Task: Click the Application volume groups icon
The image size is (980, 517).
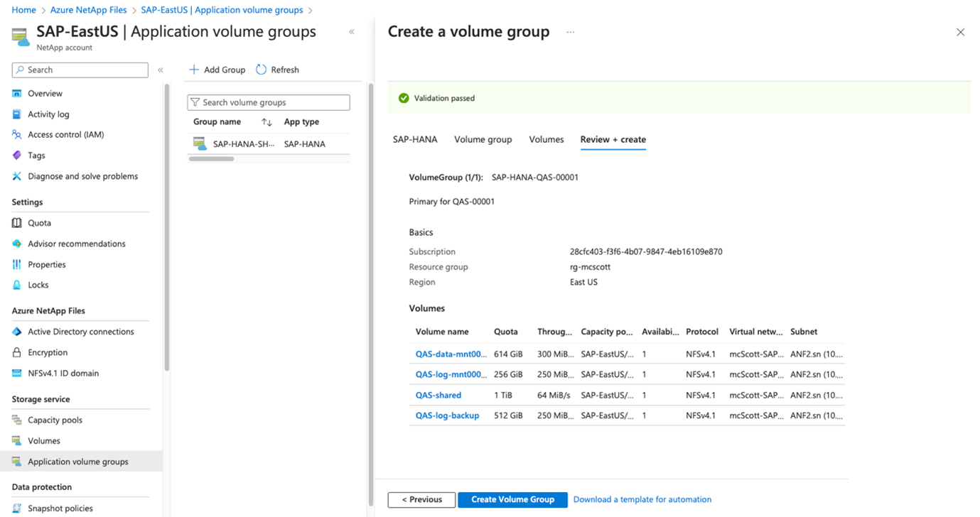Action: (x=17, y=462)
